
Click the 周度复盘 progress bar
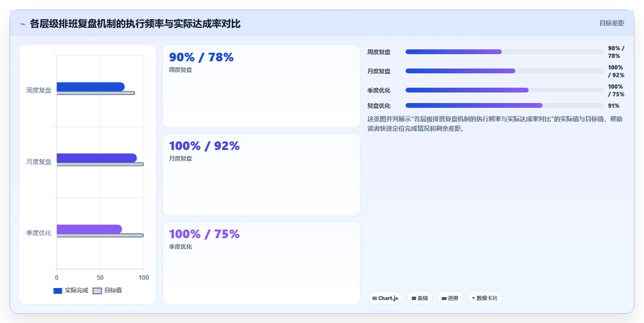[x=505, y=52]
